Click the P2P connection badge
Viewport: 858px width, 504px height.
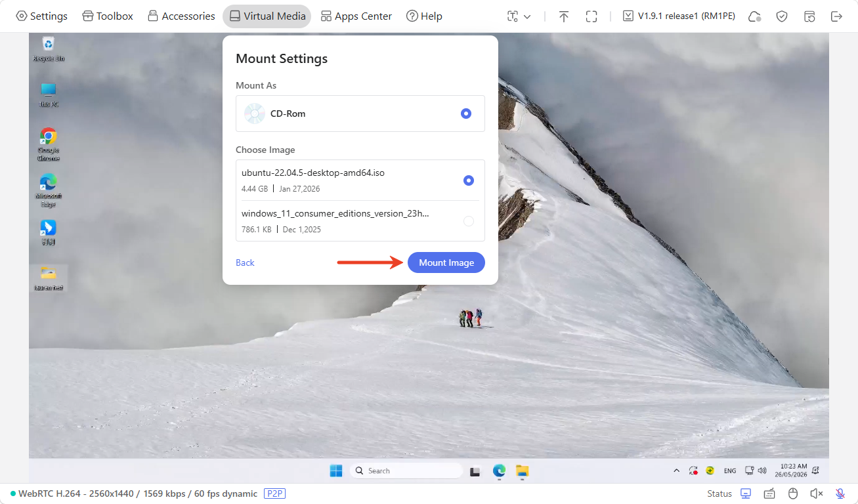click(275, 493)
